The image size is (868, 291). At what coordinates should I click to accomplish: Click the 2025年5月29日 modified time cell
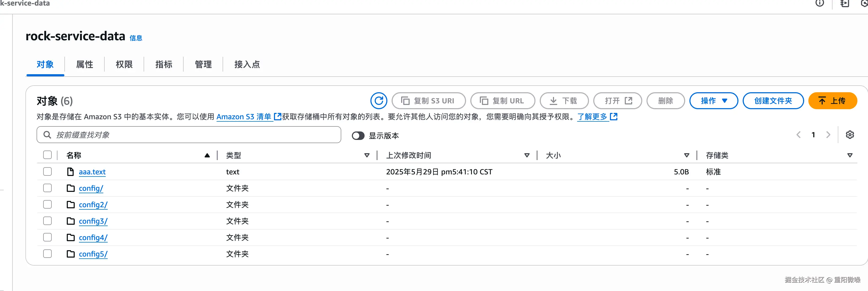tap(439, 172)
